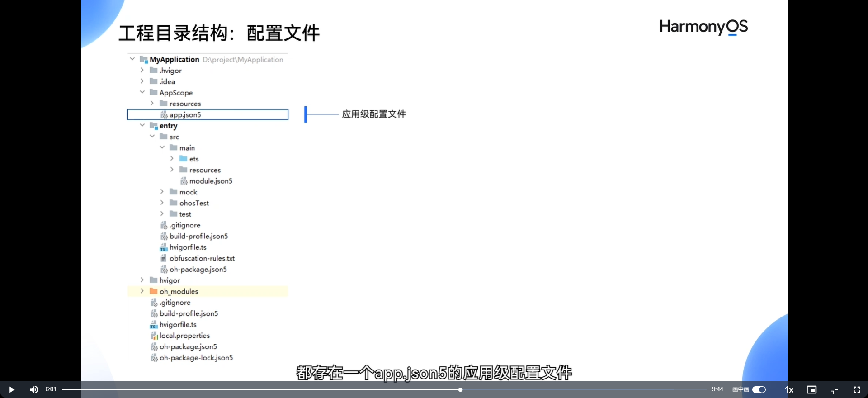Click the .idea folder icon

154,81
